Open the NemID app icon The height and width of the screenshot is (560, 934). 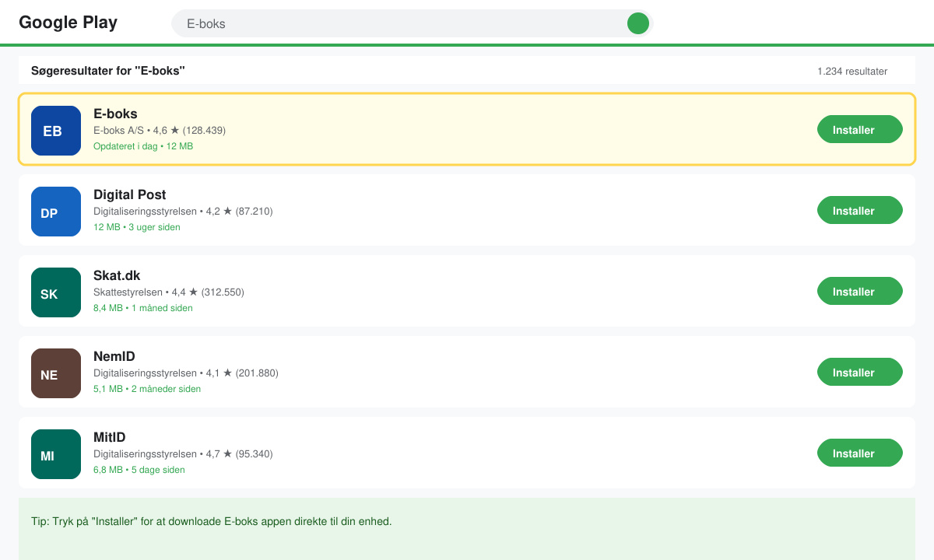click(56, 373)
